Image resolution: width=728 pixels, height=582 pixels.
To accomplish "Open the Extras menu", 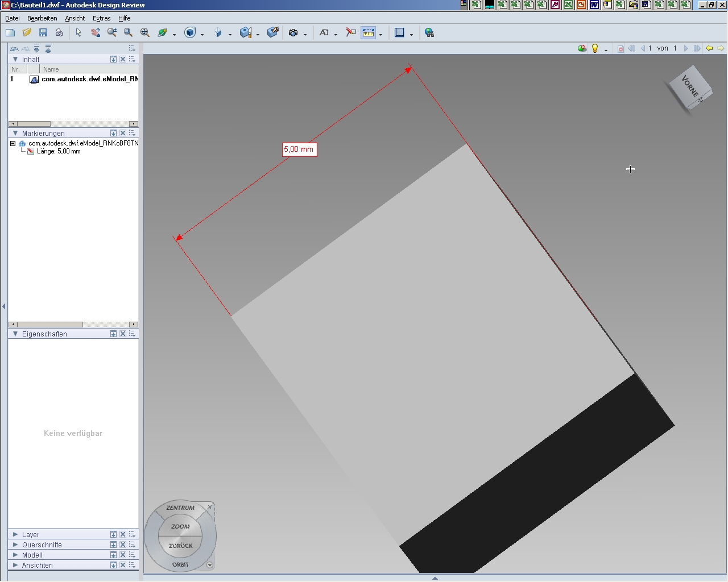I will click(x=101, y=18).
